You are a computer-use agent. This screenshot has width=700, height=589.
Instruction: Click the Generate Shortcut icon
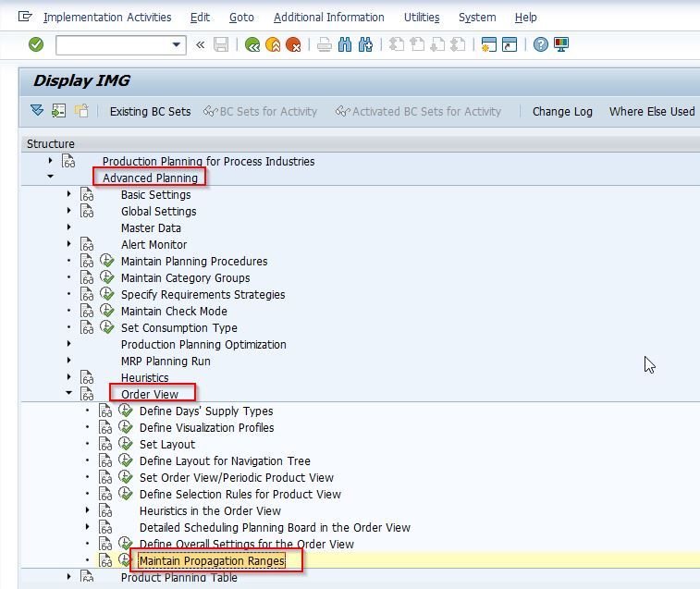coord(510,44)
